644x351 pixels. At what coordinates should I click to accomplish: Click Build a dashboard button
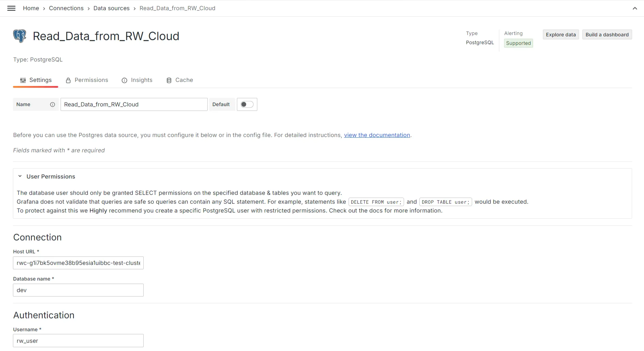pos(607,35)
